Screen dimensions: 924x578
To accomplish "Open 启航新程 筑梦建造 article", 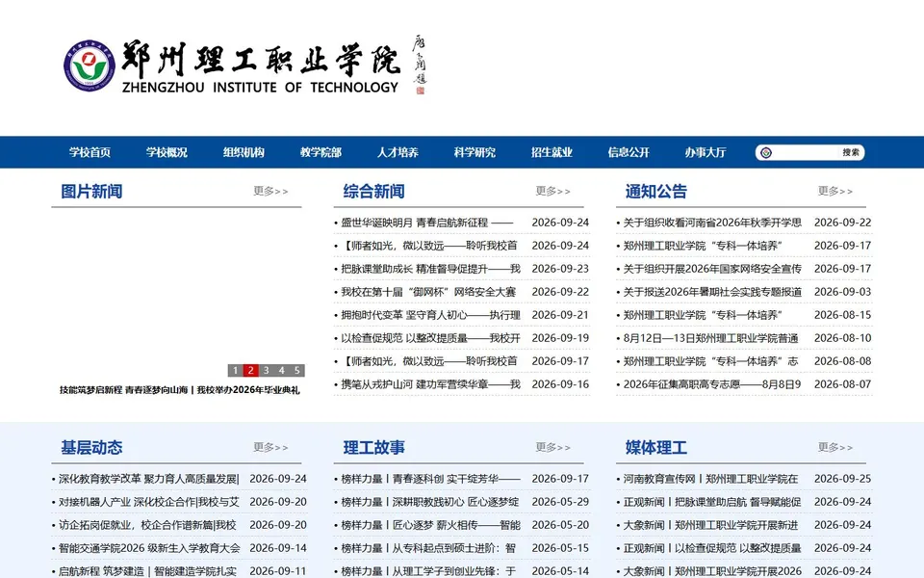I will pos(147,571).
